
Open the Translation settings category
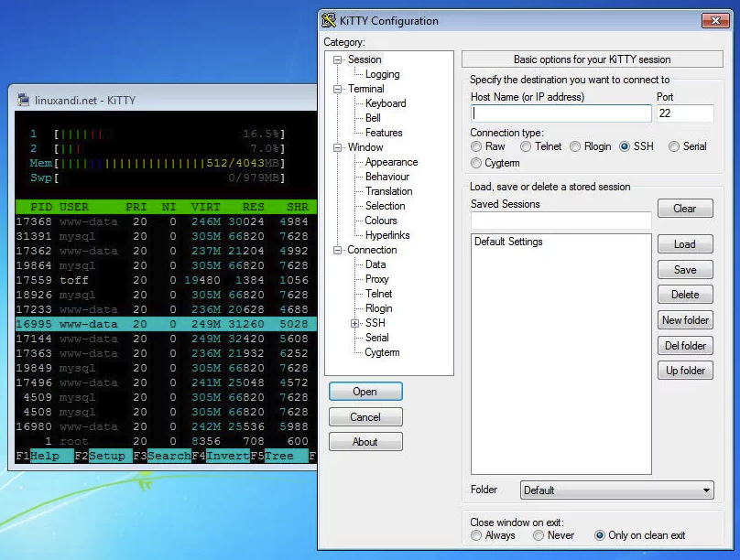click(x=388, y=191)
